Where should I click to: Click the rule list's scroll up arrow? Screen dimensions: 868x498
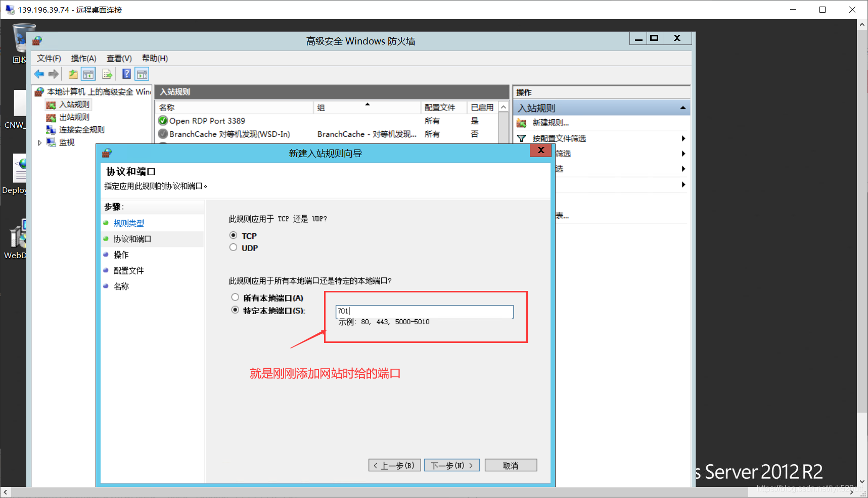[504, 107]
